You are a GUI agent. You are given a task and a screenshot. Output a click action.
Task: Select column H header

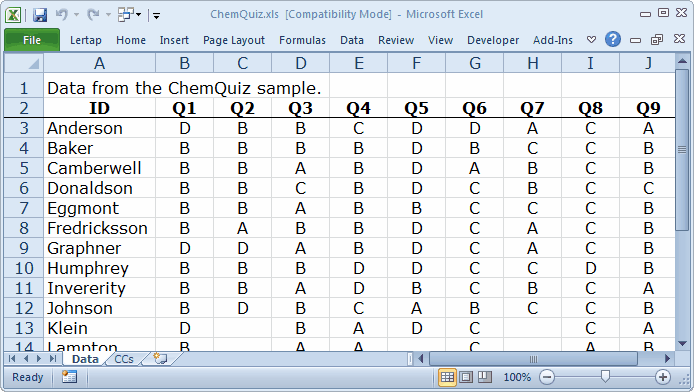click(532, 63)
